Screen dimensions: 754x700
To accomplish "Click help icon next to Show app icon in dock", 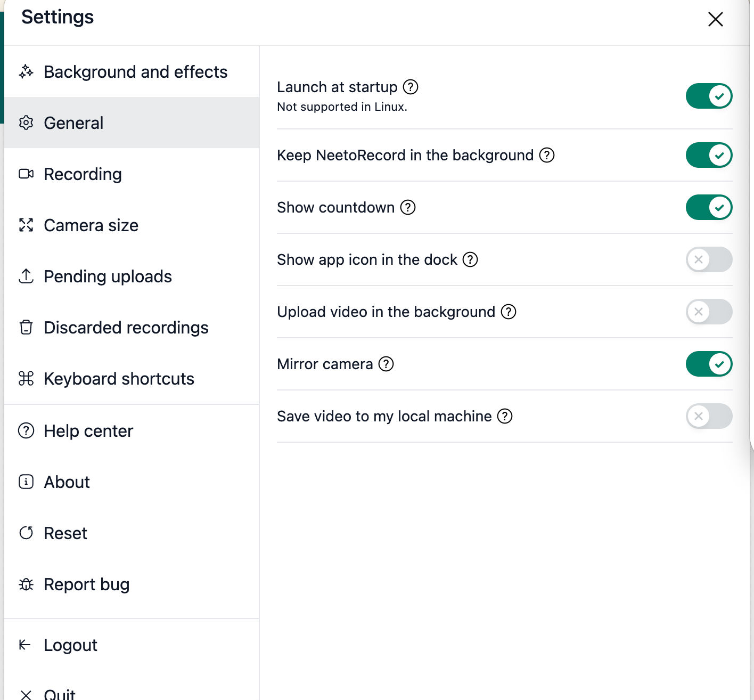I will [x=470, y=259].
